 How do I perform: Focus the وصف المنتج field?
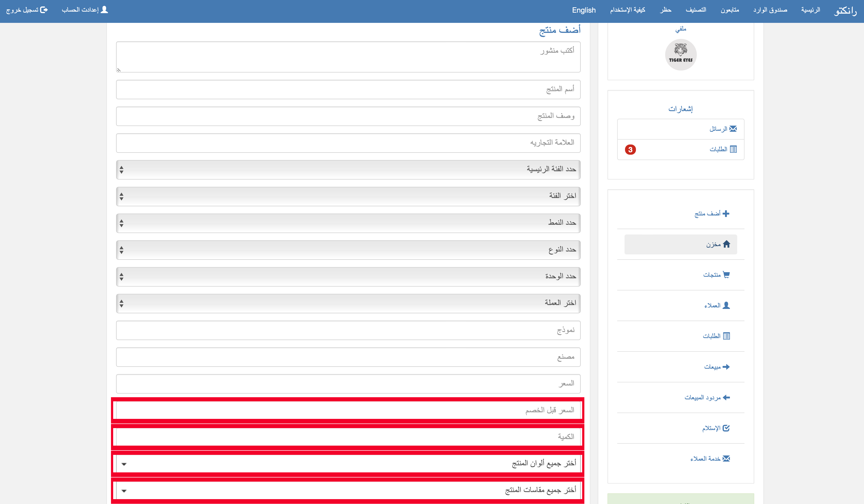[x=348, y=116]
